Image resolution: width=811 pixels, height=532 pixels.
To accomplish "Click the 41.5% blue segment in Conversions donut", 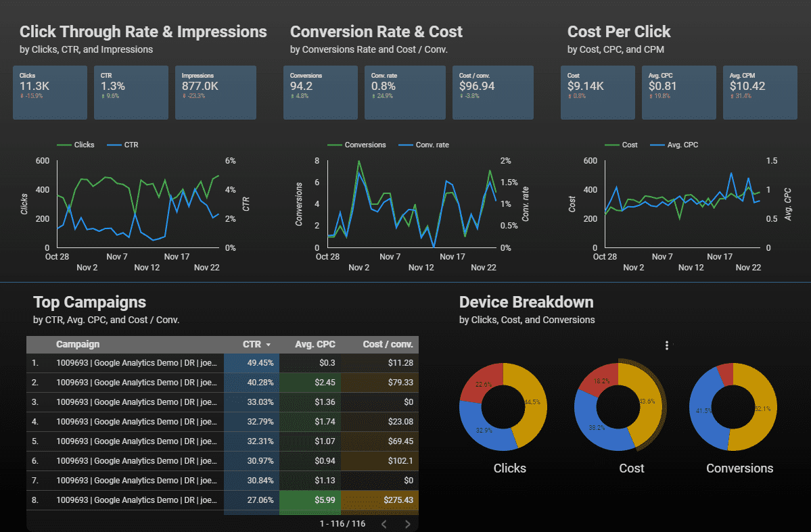I will [x=705, y=411].
